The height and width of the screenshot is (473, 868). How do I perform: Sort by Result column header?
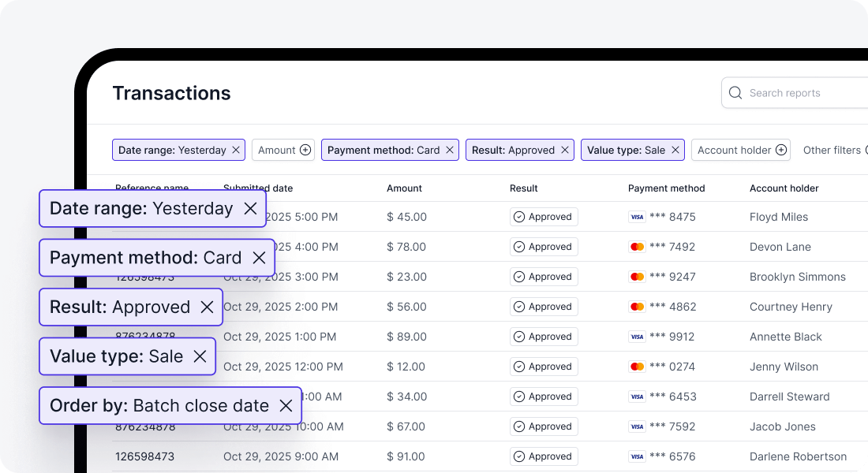coord(524,188)
